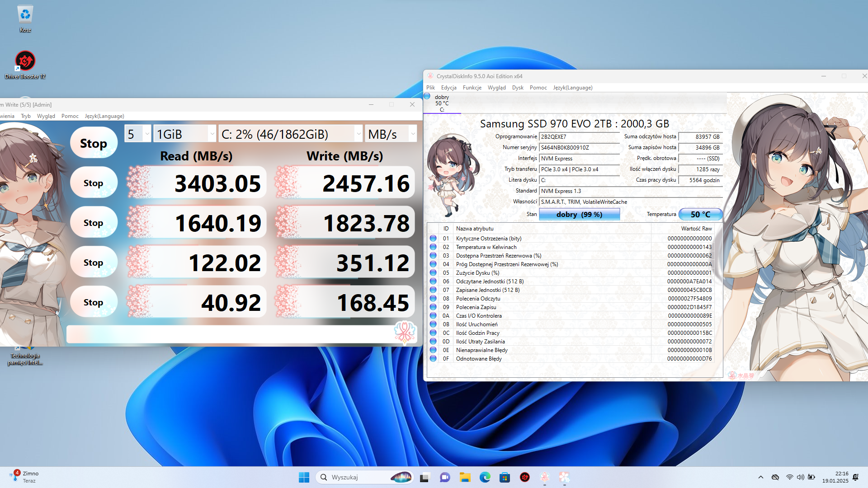868x488 pixels.
Task: Click the status circle beside Nienaprawialne Błędy
Action: pos(433,350)
